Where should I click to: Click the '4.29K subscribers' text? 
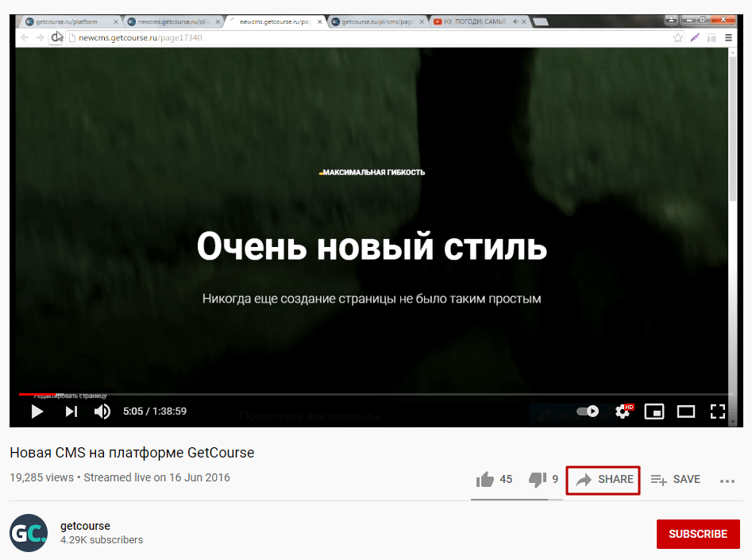(x=102, y=540)
